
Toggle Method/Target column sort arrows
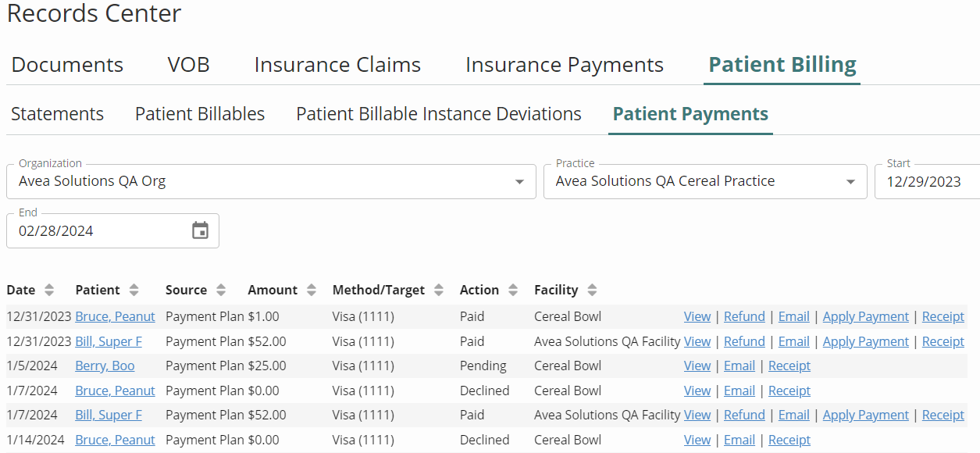439,290
